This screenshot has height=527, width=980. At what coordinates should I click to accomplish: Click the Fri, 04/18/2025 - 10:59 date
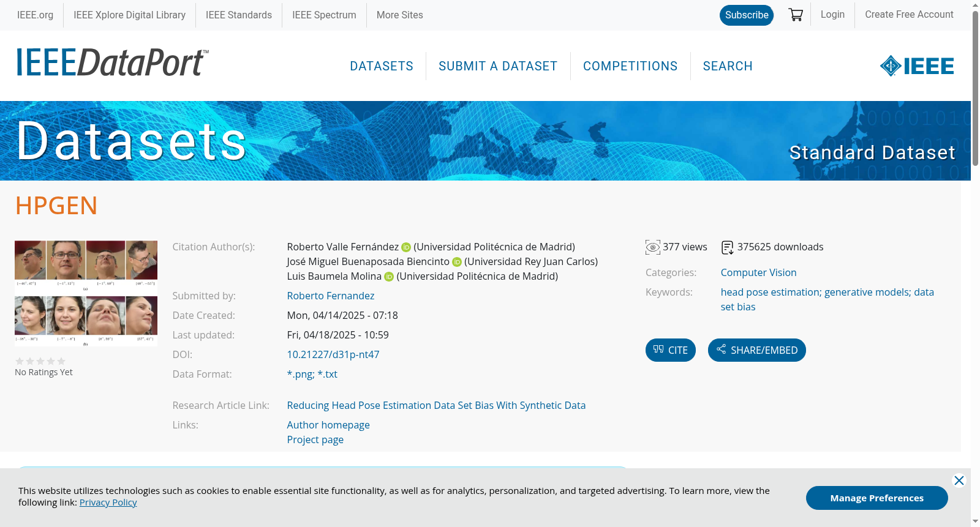click(338, 335)
